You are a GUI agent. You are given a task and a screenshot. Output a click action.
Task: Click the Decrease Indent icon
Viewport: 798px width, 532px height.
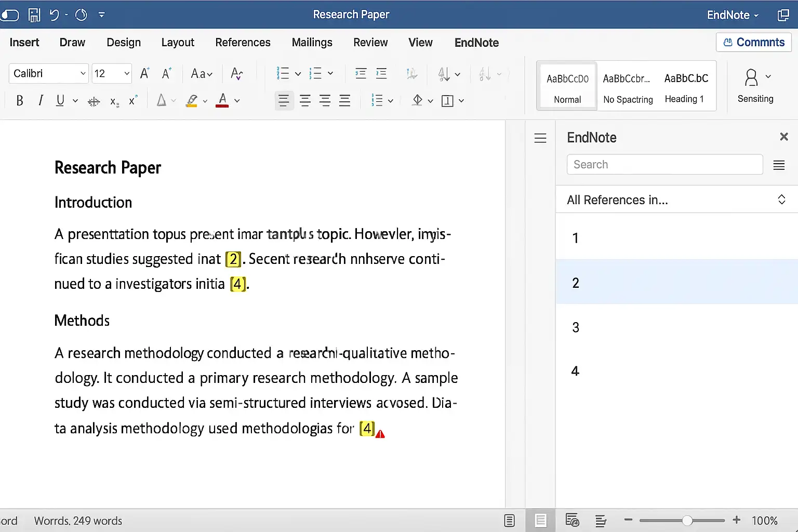pyautogui.click(x=361, y=74)
